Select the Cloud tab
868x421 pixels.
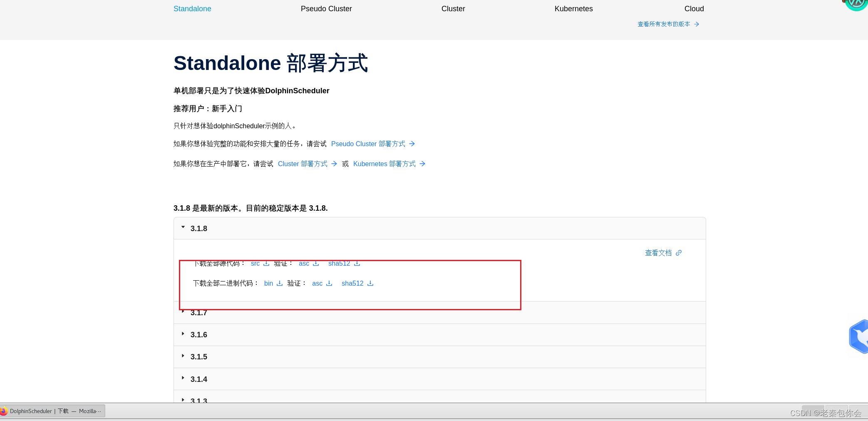[694, 9]
